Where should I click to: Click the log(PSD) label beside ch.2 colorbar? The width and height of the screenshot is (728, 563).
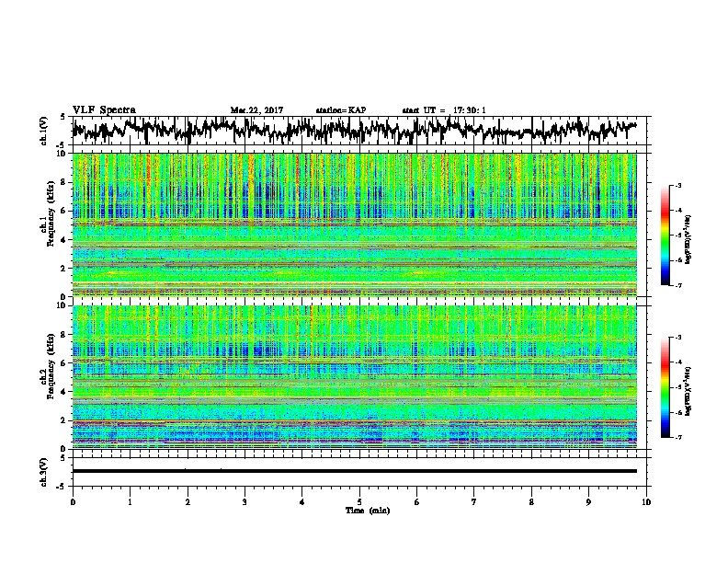(688, 392)
